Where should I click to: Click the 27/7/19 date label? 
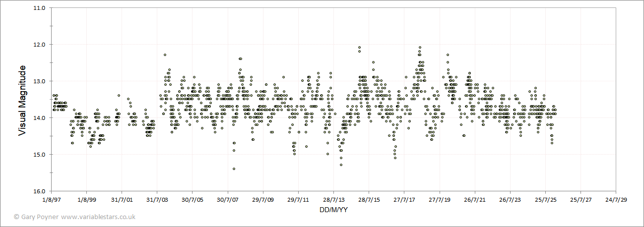(439, 200)
